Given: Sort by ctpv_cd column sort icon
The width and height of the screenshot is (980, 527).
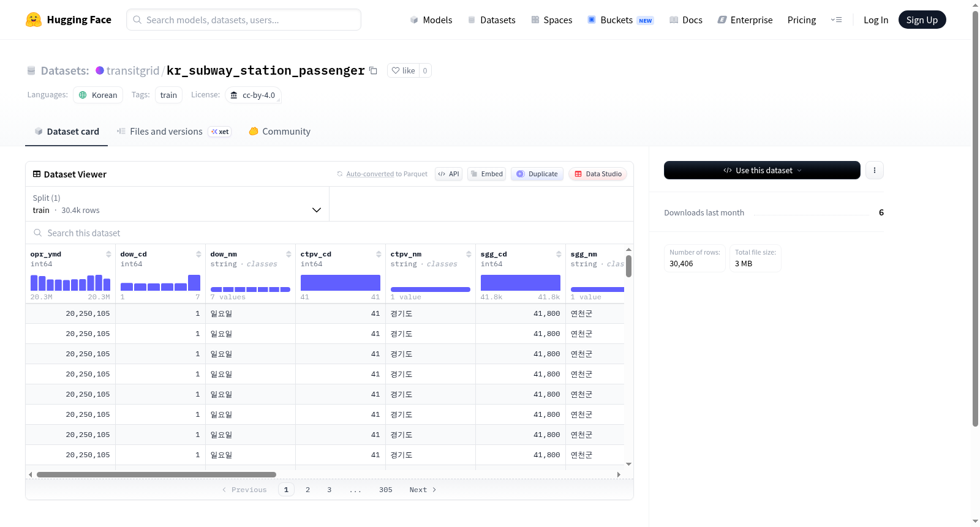Looking at the screenshot, I should [x=379, y=254].
